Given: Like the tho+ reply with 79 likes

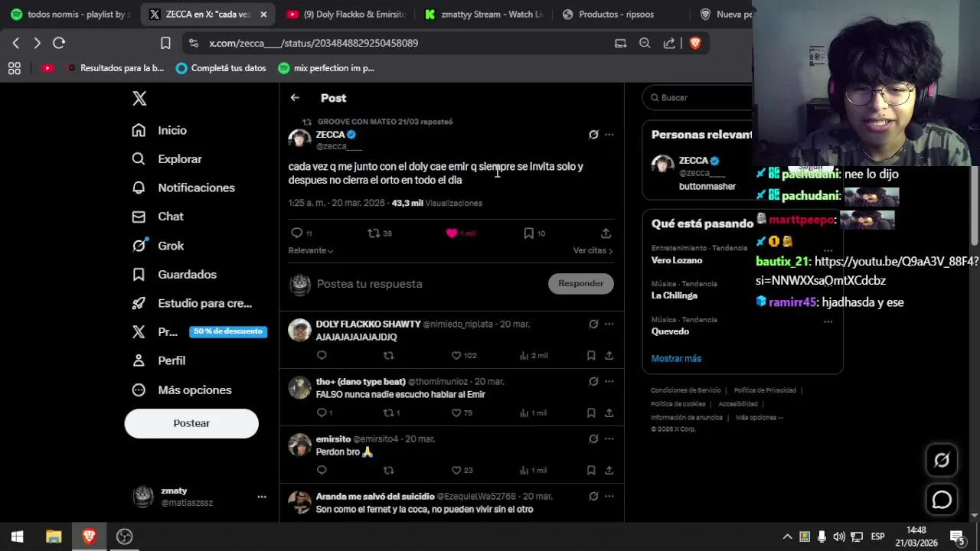Looking at the screenshot, I should tap(456, 413).
